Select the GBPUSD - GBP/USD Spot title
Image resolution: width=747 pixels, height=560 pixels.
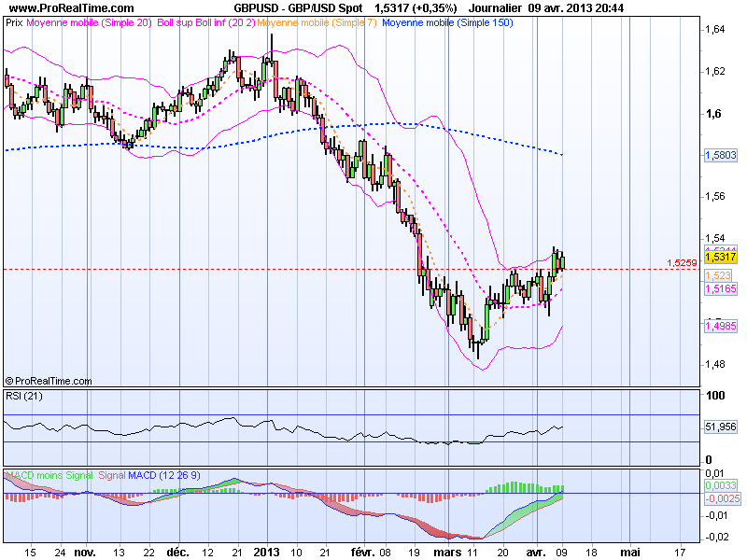coord(298,8)
